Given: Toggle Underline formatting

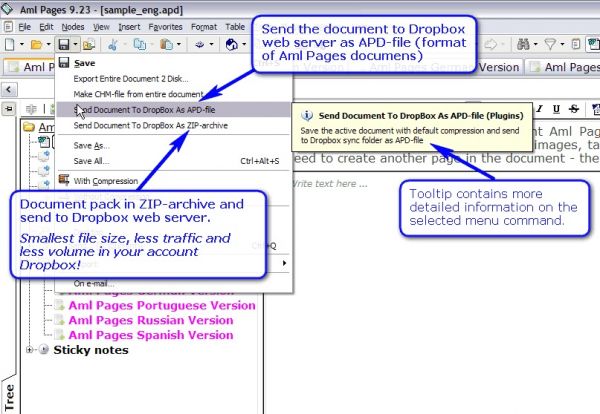Looking at the screenshot, I should 556,109.
